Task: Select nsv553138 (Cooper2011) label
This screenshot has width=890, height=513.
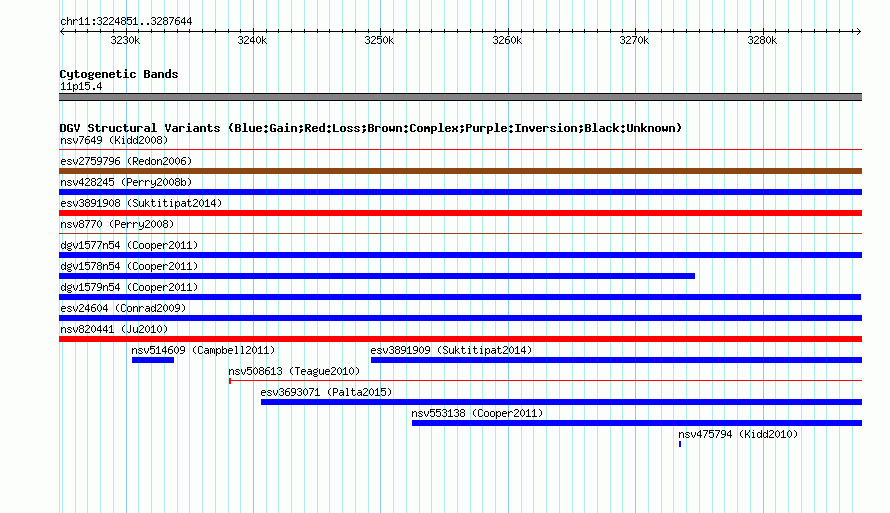Action: click(477, 413)
